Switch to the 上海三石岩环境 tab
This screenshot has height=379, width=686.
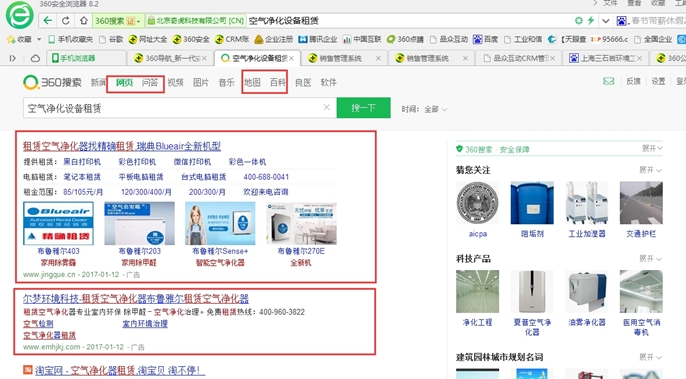(x=605, y=58)
